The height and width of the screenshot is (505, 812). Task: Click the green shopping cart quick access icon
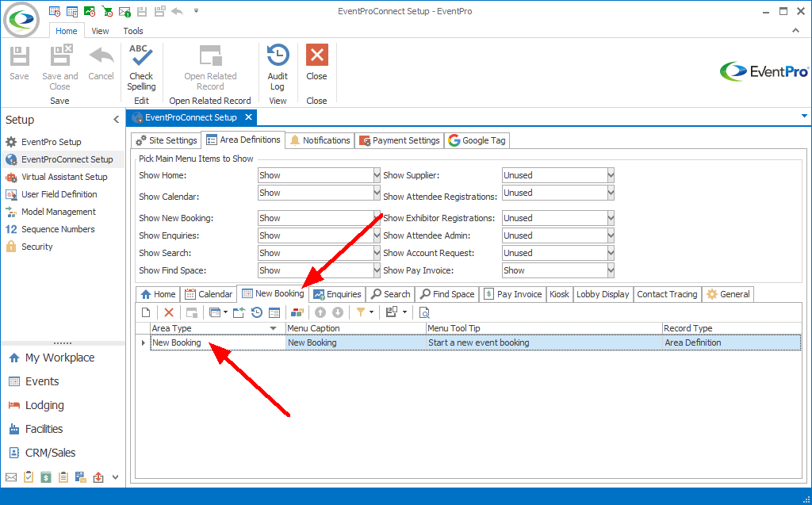(107, 11)
